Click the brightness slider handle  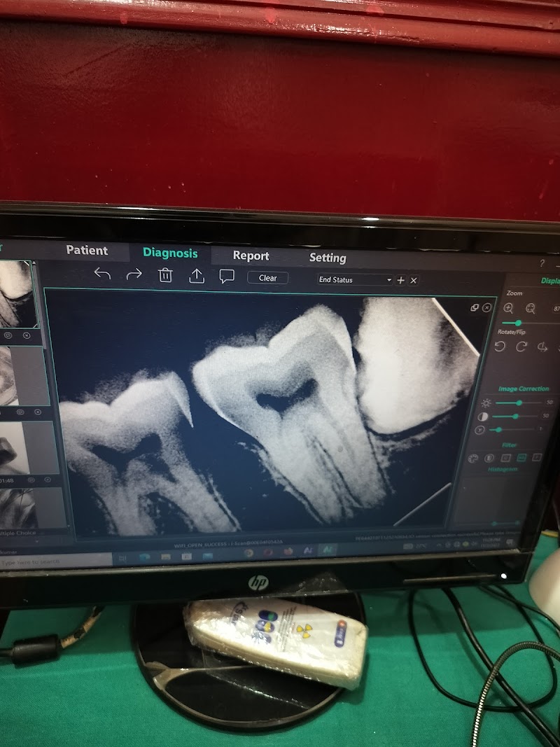click(x=519, y=403)
